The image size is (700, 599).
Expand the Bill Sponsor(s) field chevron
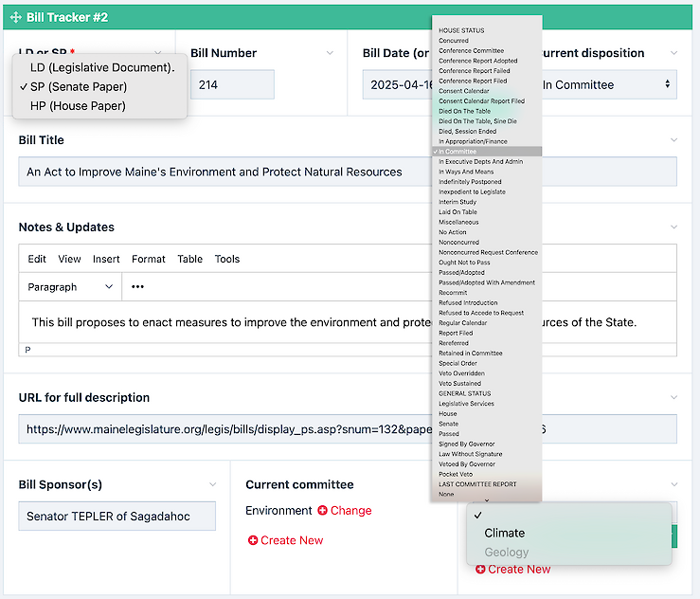(213, 484)
